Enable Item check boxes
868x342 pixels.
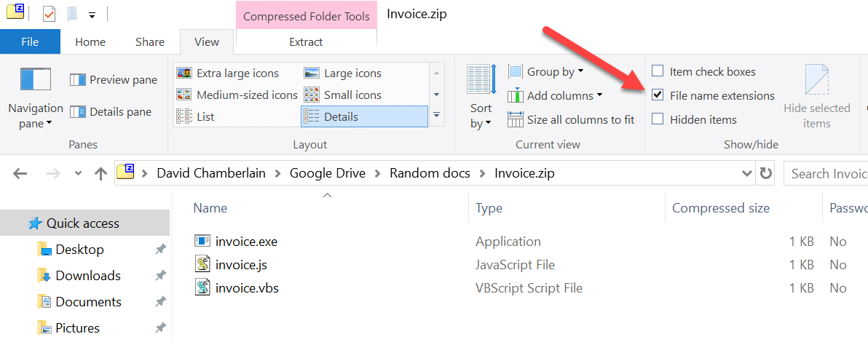tap(658, 71)
